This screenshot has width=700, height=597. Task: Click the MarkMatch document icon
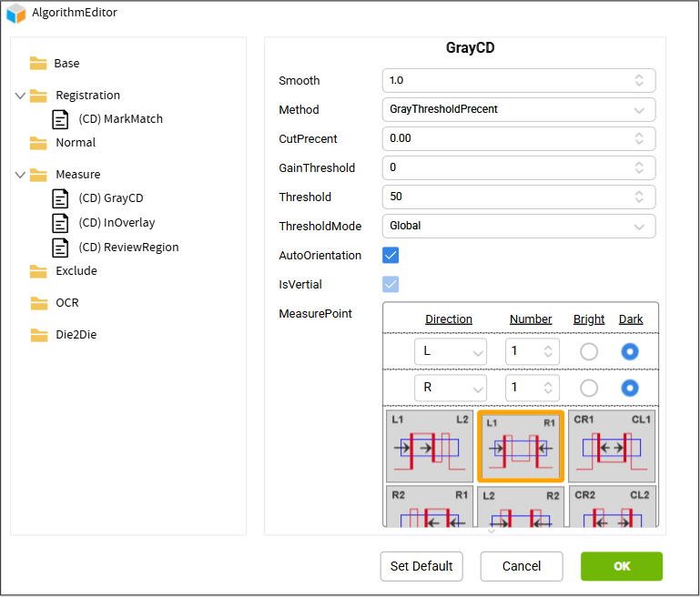click(60, 119)
